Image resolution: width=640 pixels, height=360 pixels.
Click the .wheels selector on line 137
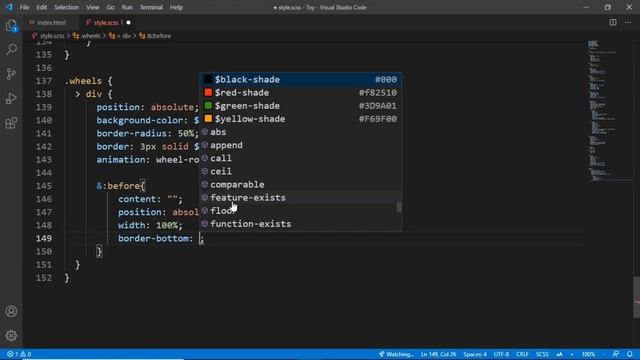click(84, 81)
